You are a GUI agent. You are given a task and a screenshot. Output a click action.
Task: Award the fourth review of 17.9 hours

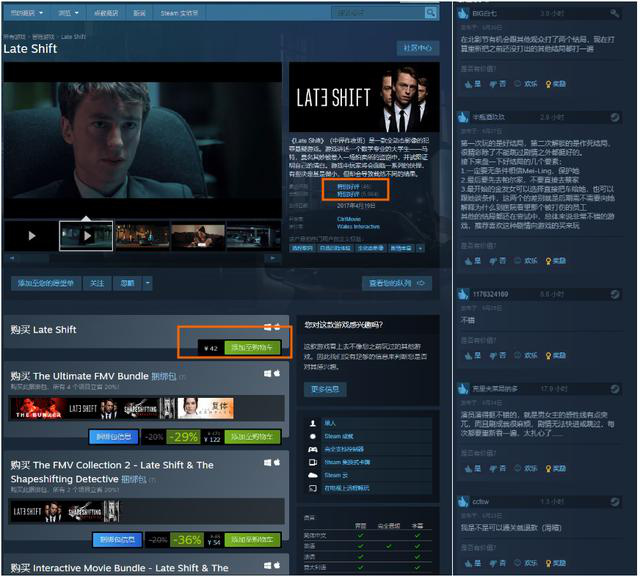[556, 468]
